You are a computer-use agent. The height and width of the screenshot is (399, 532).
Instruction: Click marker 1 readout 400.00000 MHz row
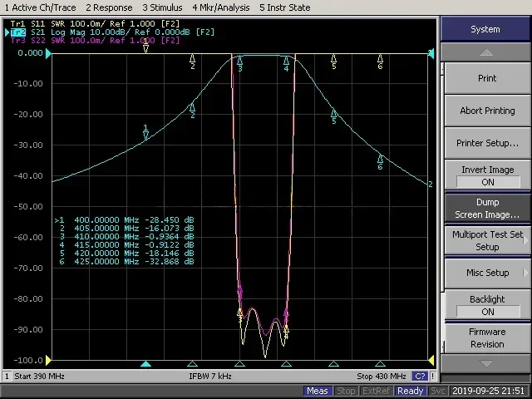[x=124, y=219]
